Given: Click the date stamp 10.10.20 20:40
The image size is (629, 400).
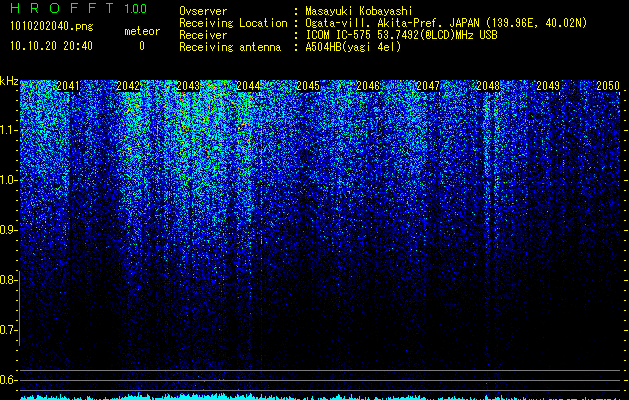Looking at the screenshot, I should (x=51, y=46).
